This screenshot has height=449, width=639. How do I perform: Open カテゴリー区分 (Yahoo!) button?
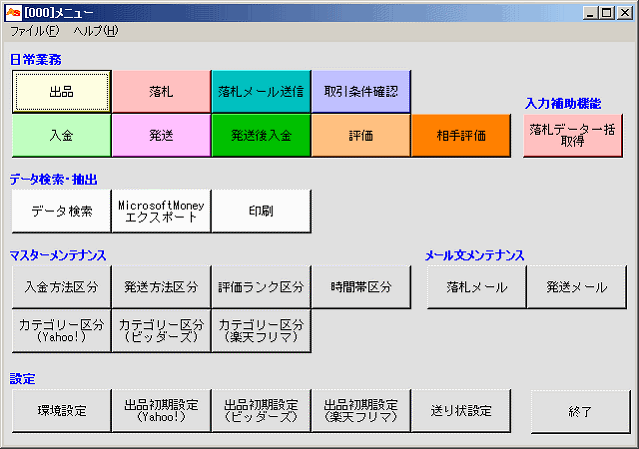(x=62, y=331)
